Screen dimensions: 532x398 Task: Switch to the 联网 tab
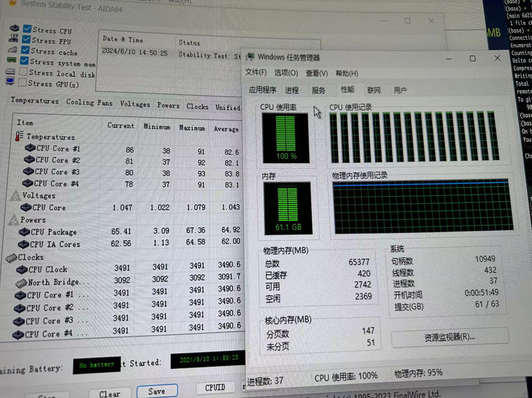[374, 90]
